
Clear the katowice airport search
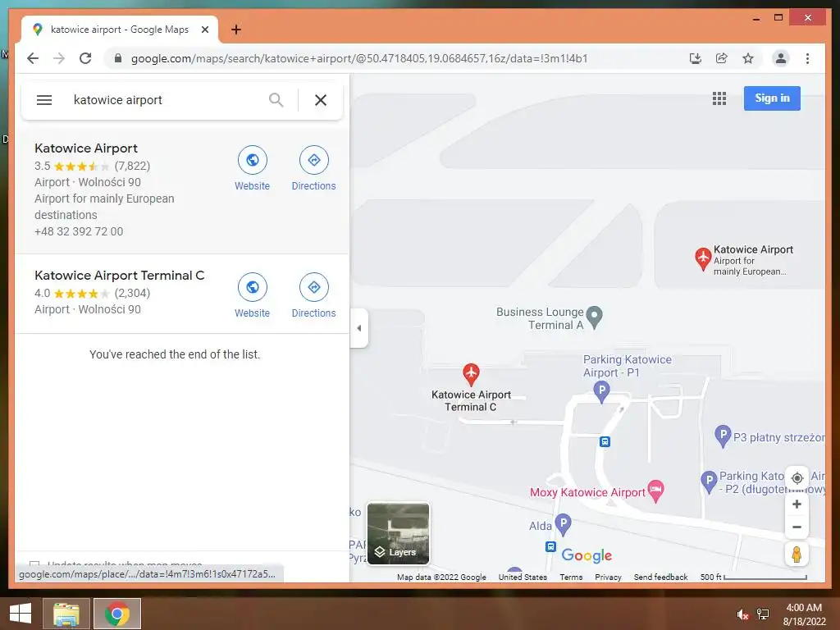click(x=321, y=99)
